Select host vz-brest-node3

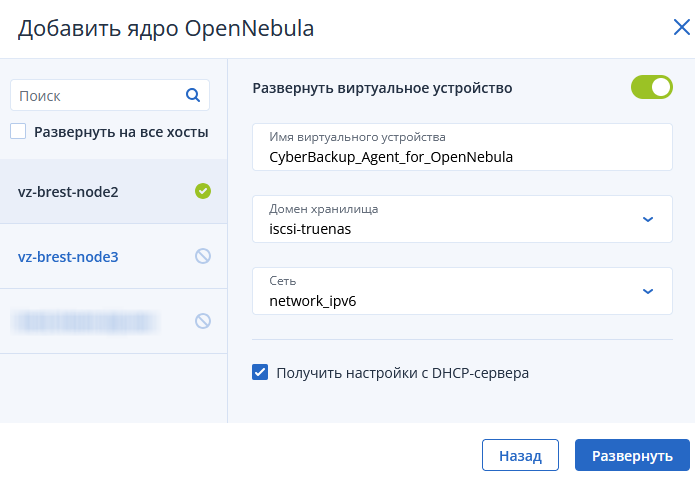click(113, 256)
